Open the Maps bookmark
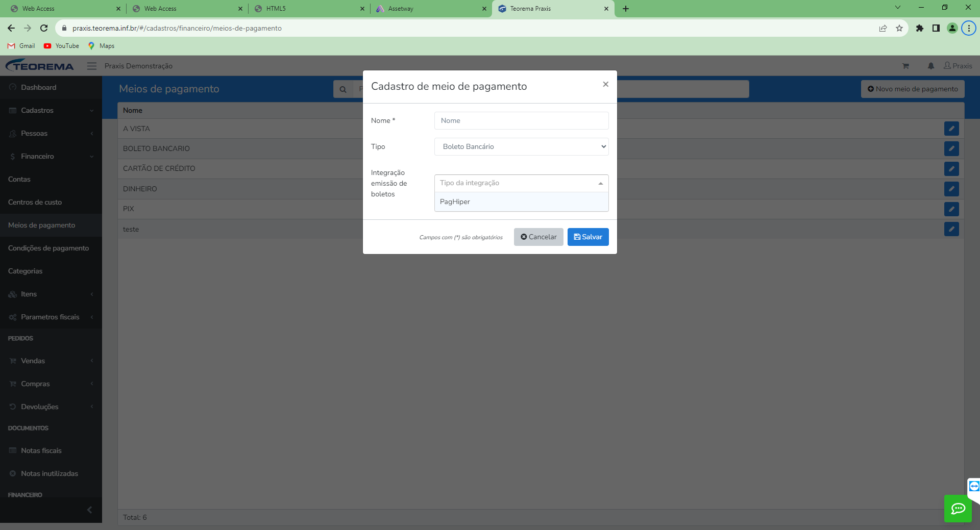This screenshot has height=530, width=980. click(101, 46)
